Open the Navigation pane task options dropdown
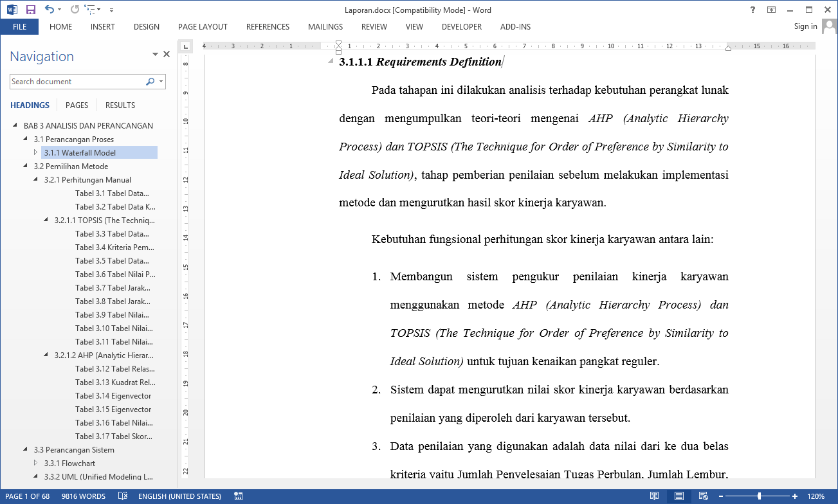 [155, 55]
